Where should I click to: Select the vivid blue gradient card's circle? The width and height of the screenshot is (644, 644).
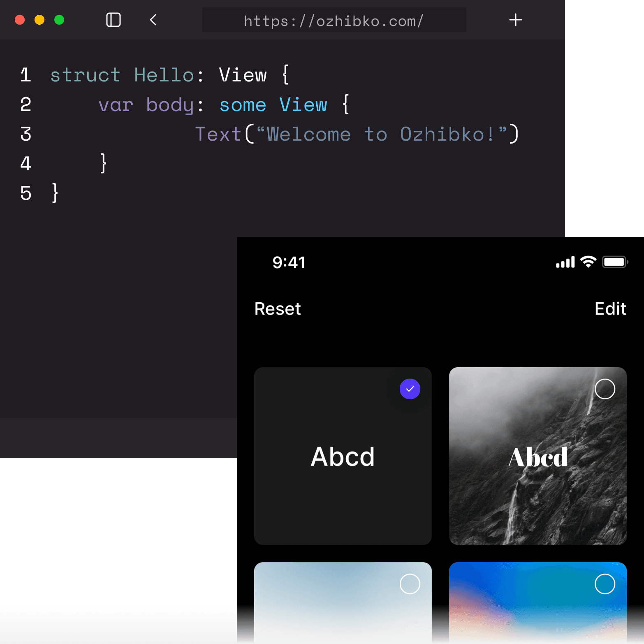605,584
